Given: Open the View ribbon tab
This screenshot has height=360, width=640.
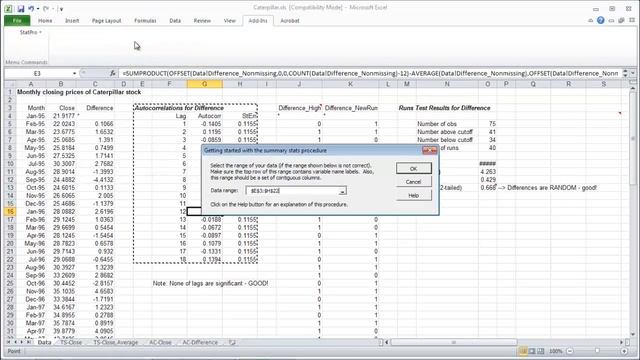Looking at the screenshot, I should tap(230, 20).
